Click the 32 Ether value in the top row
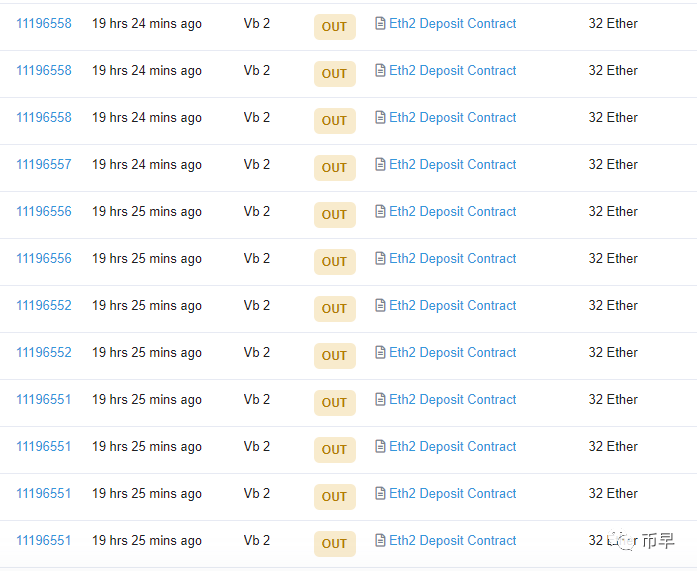Screen dimensions: 697x571 click(x=613, y=24)
